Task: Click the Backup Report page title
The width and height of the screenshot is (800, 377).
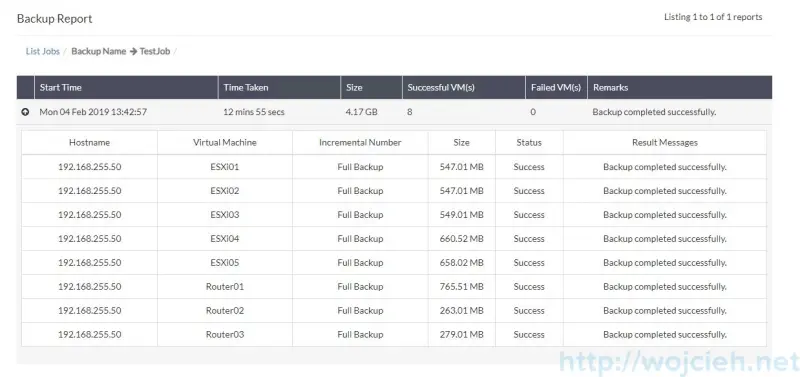Action: pyautogui.click(x=55, y=19)
